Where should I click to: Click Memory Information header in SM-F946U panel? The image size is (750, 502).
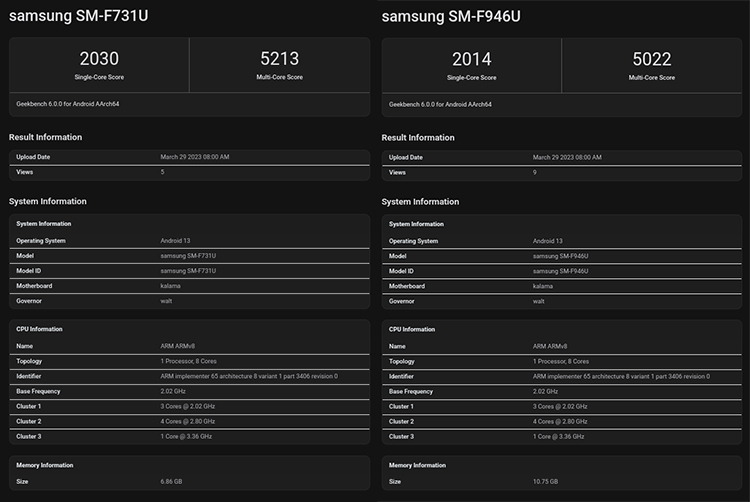point(417,465)
